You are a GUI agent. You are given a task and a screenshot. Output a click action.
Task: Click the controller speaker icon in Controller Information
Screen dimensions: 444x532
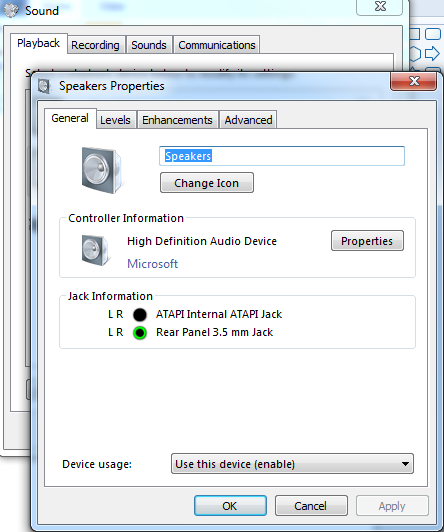pos(95,250)
